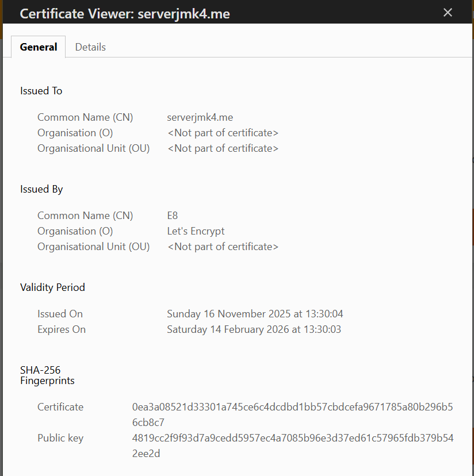Click the Organisation (O) label under Issued To

[75, 132]
